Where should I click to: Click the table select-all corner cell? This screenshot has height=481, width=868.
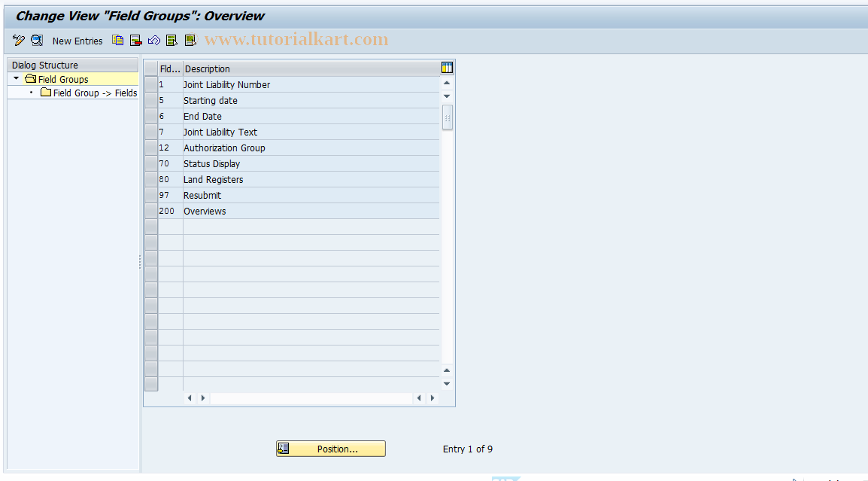[150, 68]
